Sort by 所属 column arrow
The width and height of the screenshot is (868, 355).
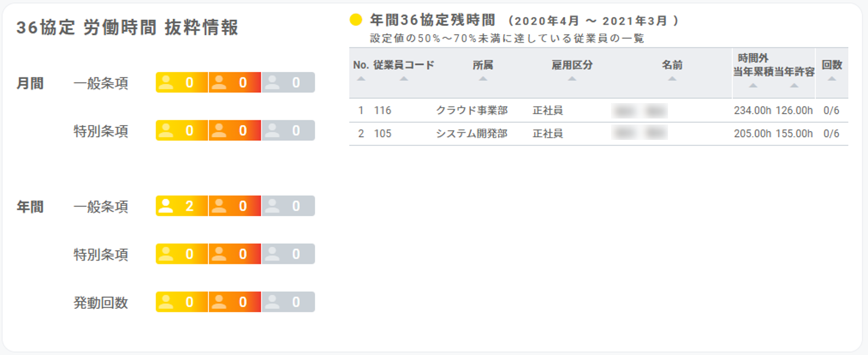[483, 79]
